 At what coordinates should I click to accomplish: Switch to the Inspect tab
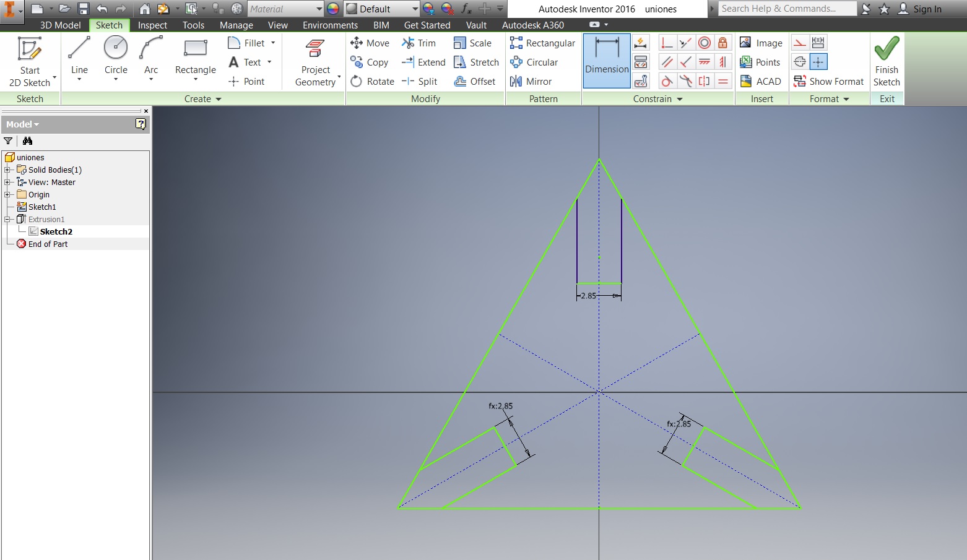(152, 25)
